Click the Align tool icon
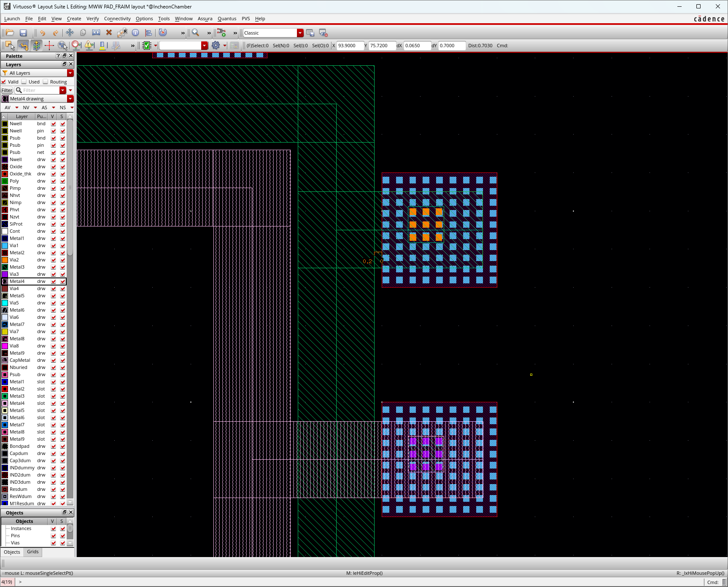Viewport: 728px width, 587px height. [148, 33]
